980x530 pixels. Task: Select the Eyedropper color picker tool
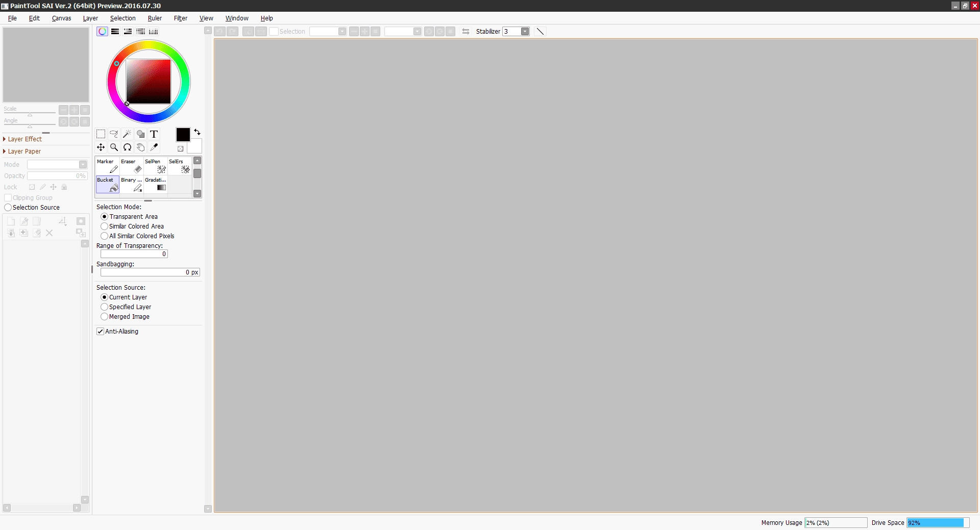click(154, 147)
